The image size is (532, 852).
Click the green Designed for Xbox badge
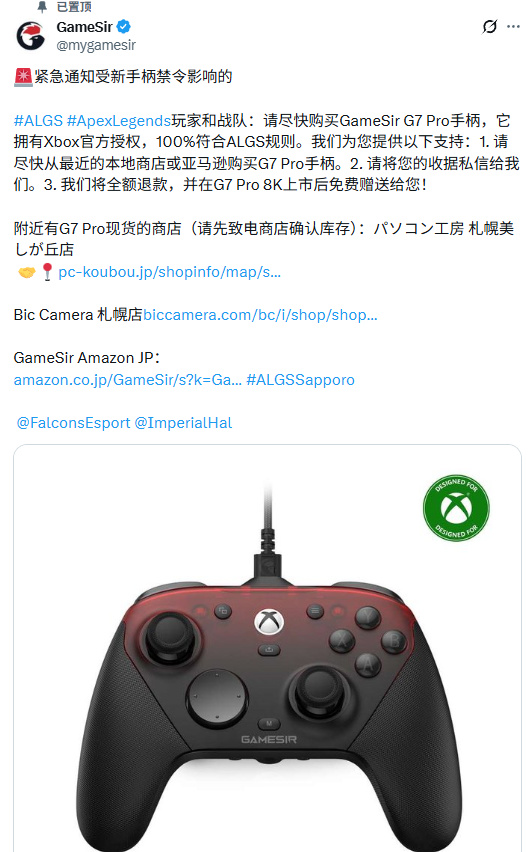(456, 508)
